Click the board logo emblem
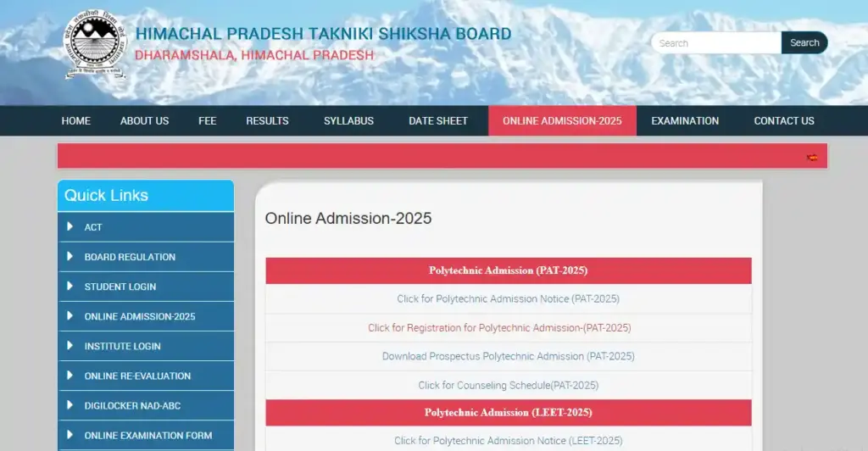 (x=96, y=45)
